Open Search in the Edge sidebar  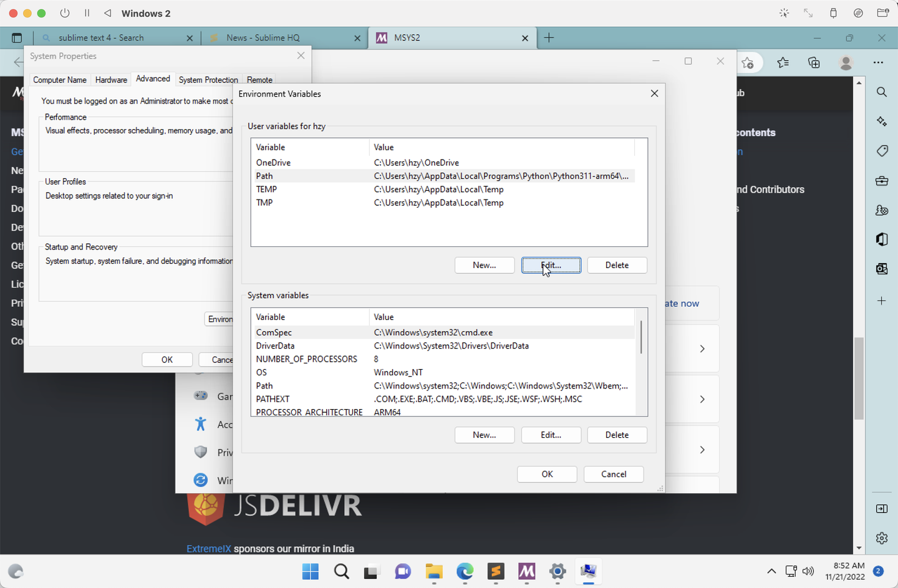click(x=881, y=92)
